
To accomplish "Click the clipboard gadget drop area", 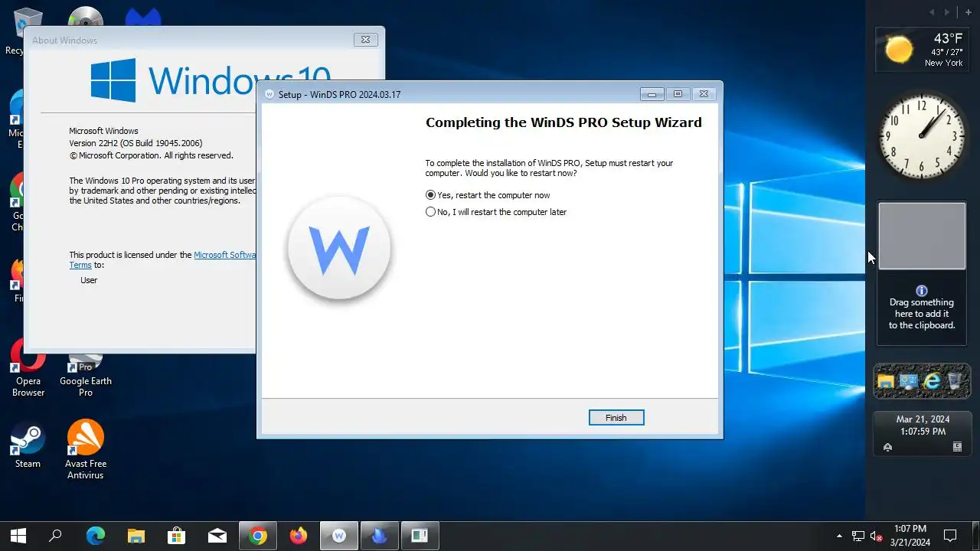I will point(922,236).
